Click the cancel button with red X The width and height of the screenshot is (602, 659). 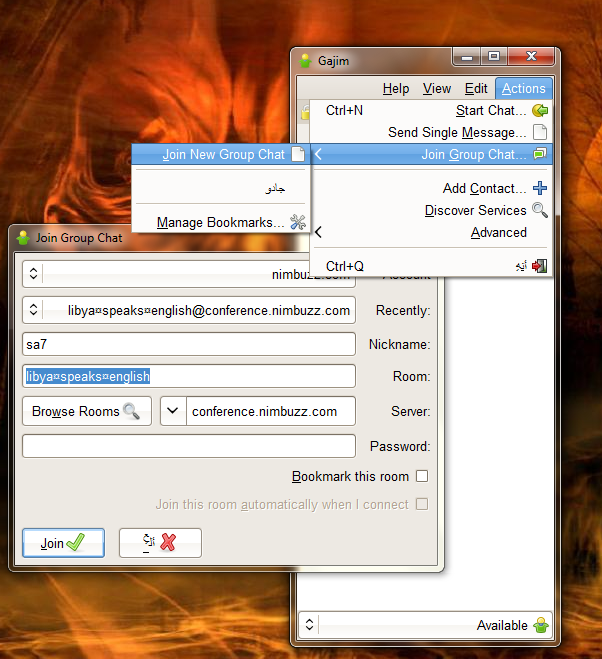point(160,543)
